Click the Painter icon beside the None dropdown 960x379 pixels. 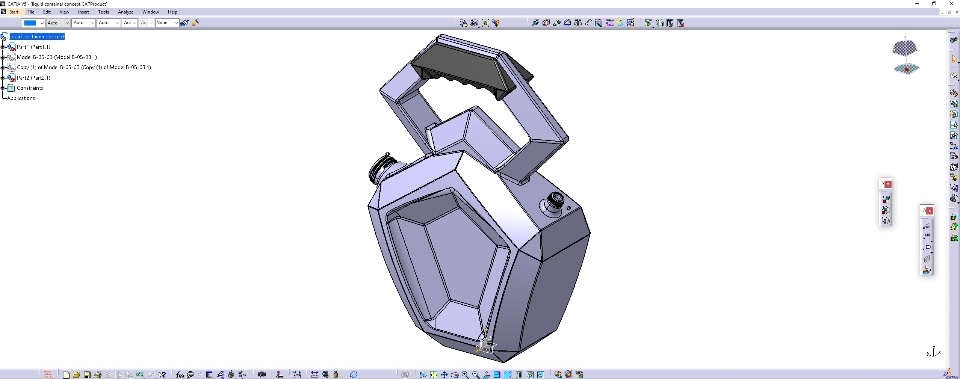pyautogui.click(x=185, y=23)
